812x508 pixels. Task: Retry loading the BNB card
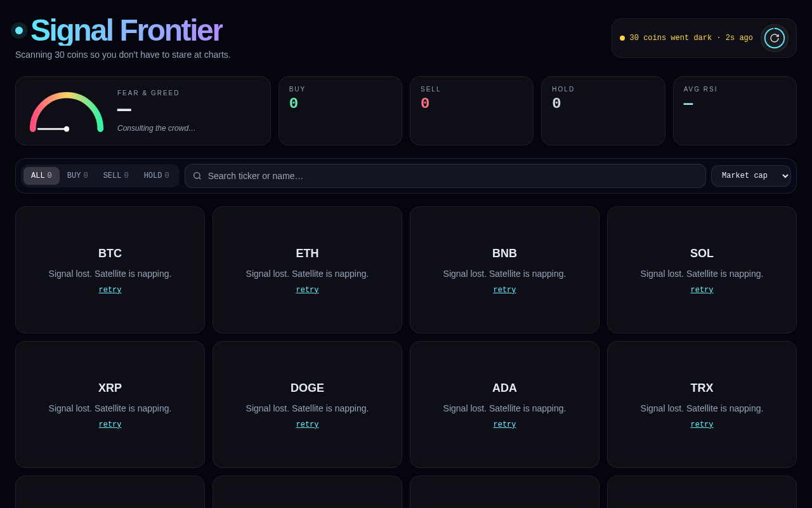click(x=504, y=290)
